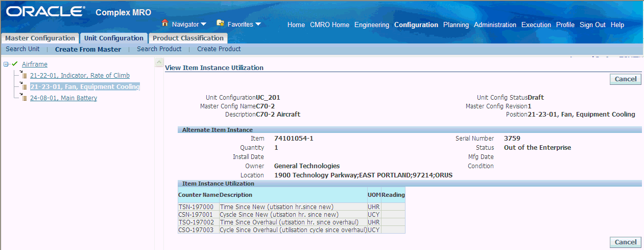Click the Sign Out link
The image size is (644, 250).
[x=592, y=25]
